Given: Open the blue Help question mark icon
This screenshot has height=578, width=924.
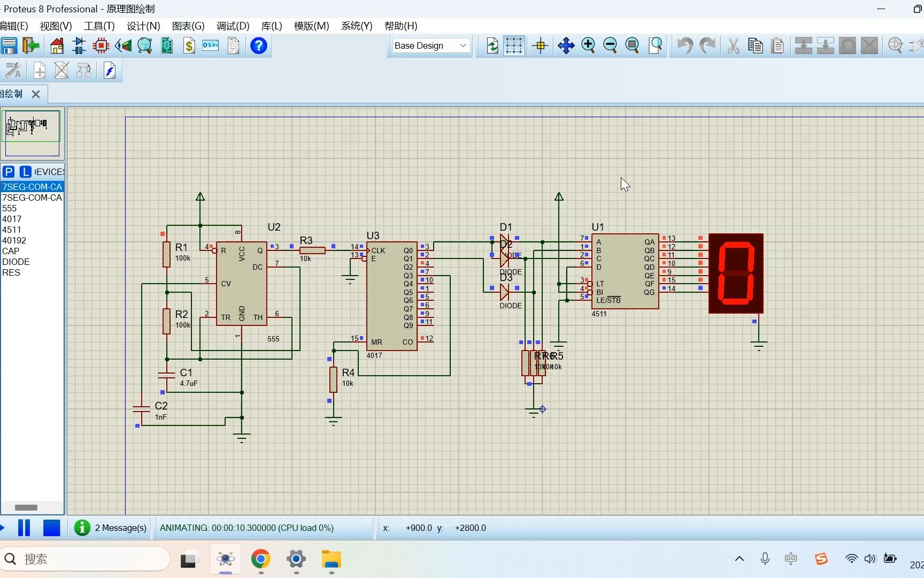Looking at the screenshot, I should coord(259,45).
